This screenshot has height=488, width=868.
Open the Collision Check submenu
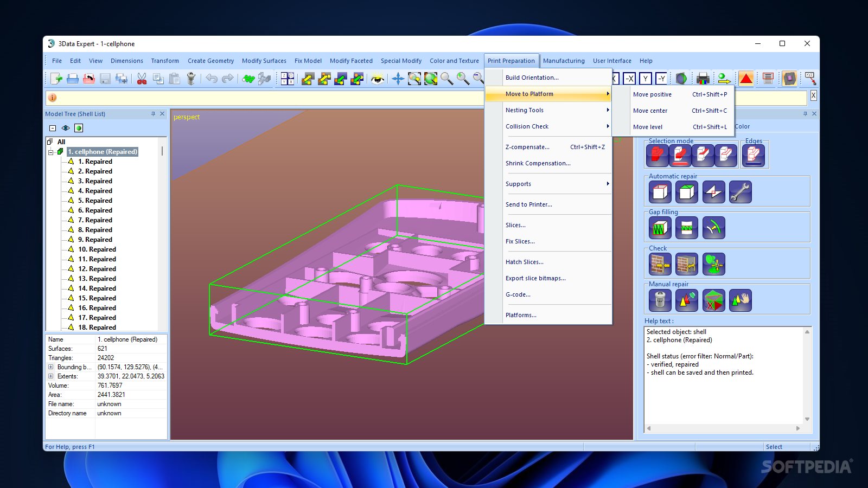pos(548,126)
